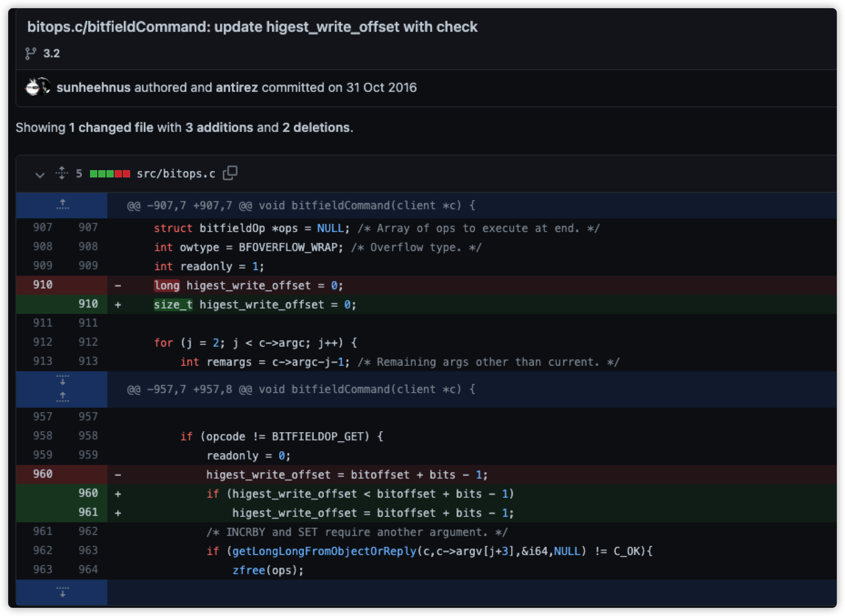Image resolution: width=845 pixels, height=616 pixels.
Task: Open the 3.2 branch link
Action: click(51, 53)
